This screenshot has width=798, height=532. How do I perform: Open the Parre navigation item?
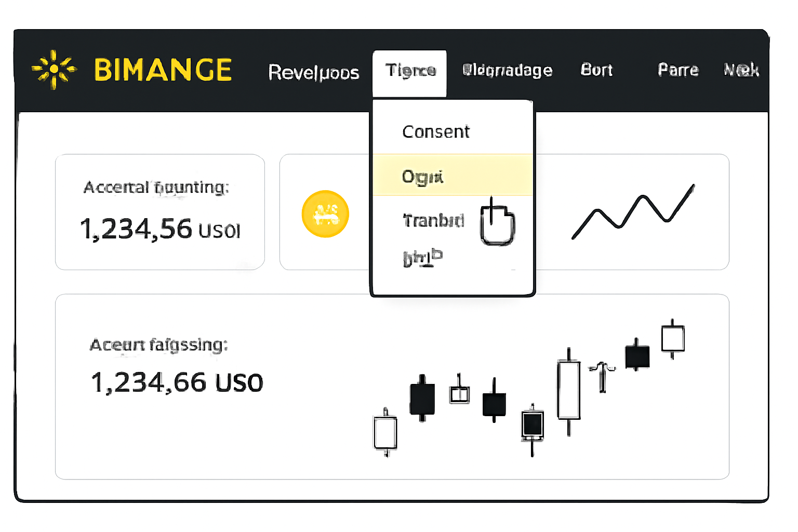coord(678,70)
